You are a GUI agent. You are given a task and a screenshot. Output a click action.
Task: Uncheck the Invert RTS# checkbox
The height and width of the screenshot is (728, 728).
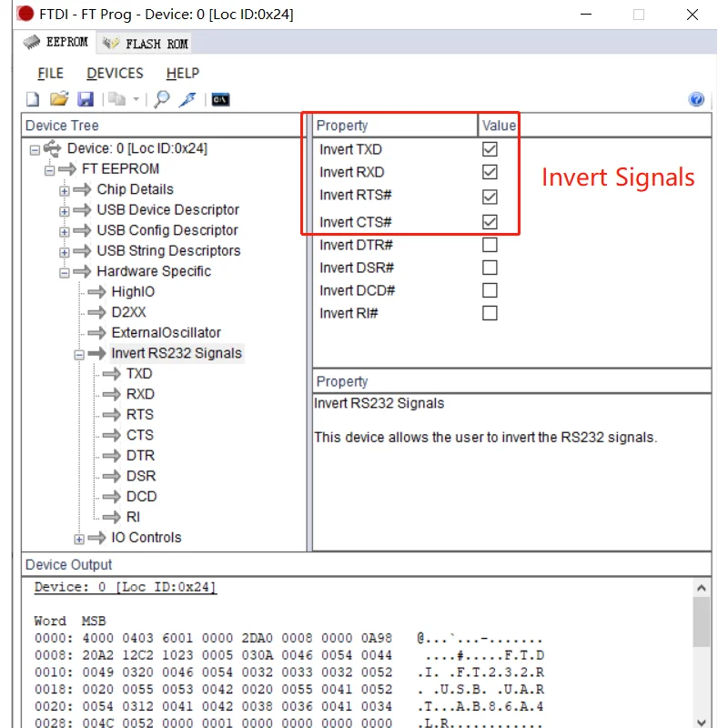pyautogui.click(x=490, y=197)
